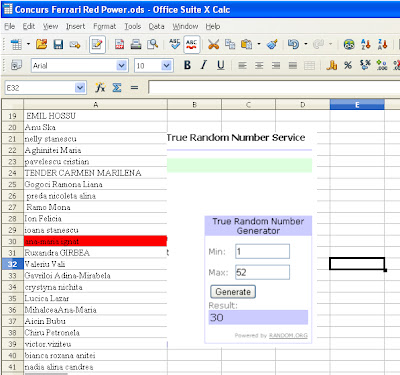This screenshot has height=375, width=400.
Task: Open the Font Name dropdown showing Arial
Action: click(x=122, y=66)
